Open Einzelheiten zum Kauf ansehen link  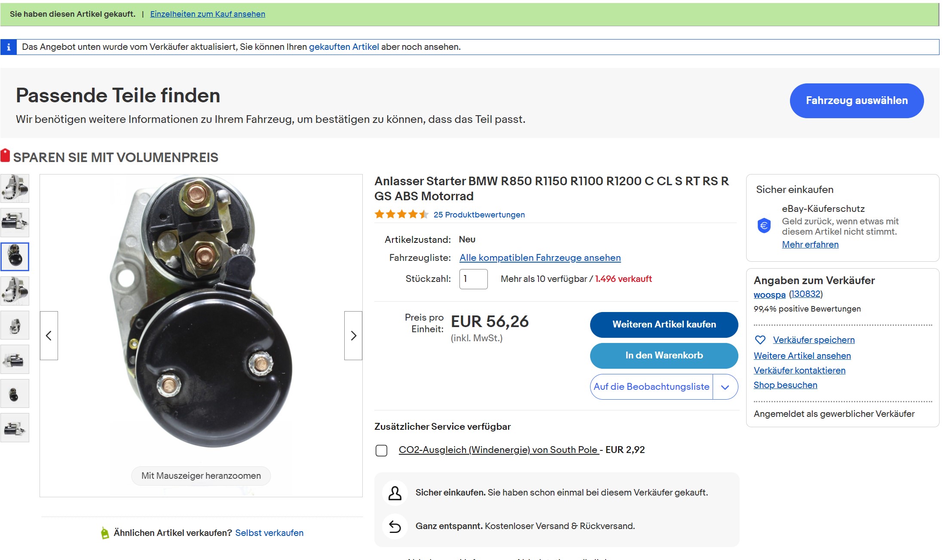(208, 14)
